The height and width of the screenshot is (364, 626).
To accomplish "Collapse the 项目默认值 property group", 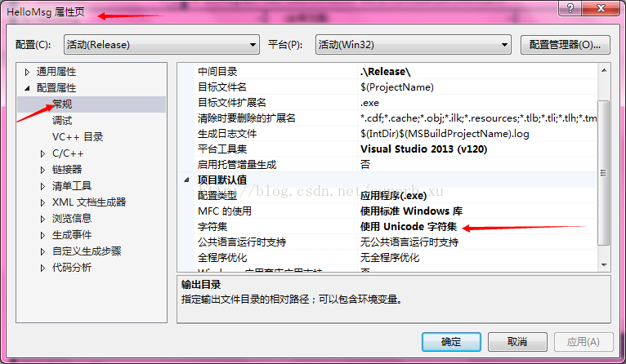I will pyautogui.click(x=186, y=180).
